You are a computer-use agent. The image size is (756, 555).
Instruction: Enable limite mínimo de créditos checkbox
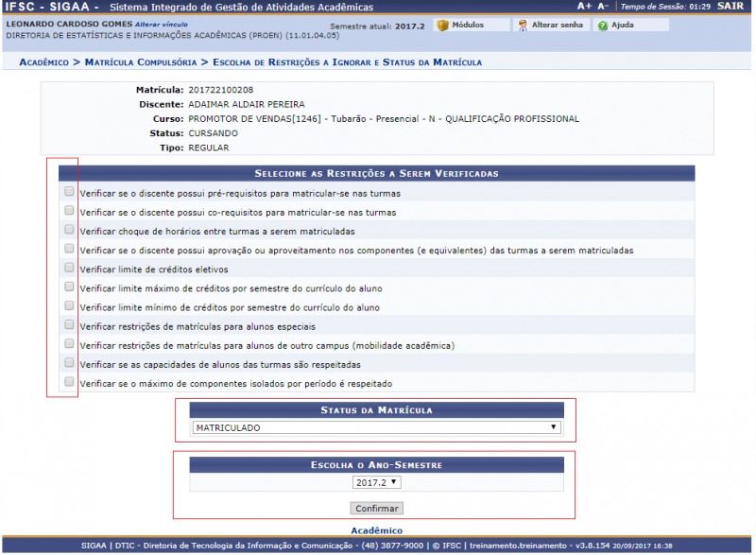tap(68, 306)
